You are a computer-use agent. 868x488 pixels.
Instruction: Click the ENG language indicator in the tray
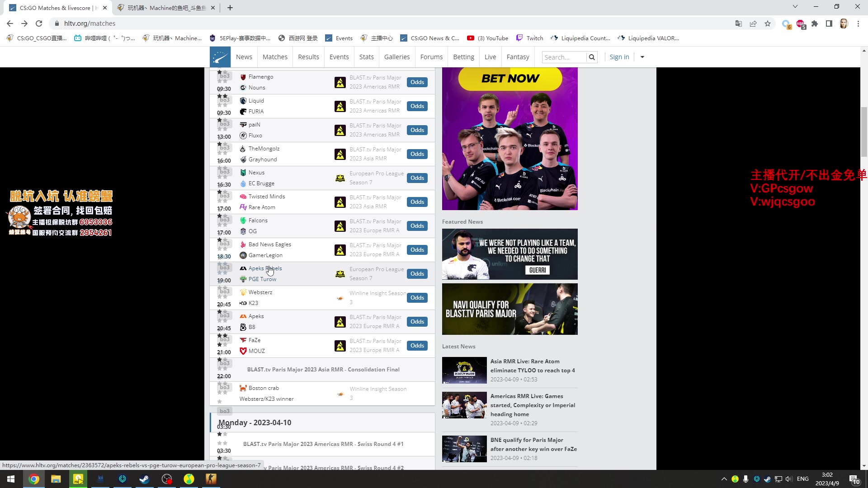click(803, 479)
